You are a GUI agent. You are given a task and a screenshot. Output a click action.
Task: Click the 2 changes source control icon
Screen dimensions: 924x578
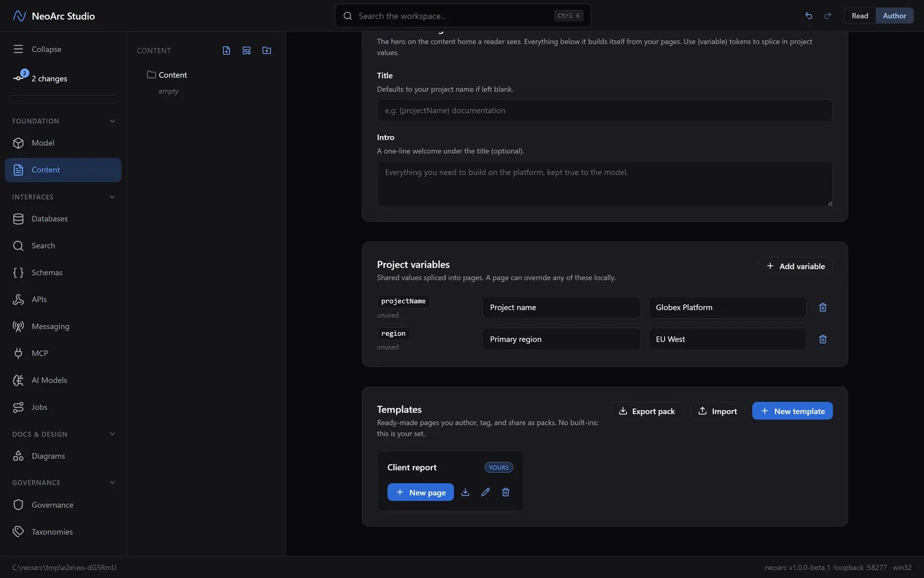point(19,78)
